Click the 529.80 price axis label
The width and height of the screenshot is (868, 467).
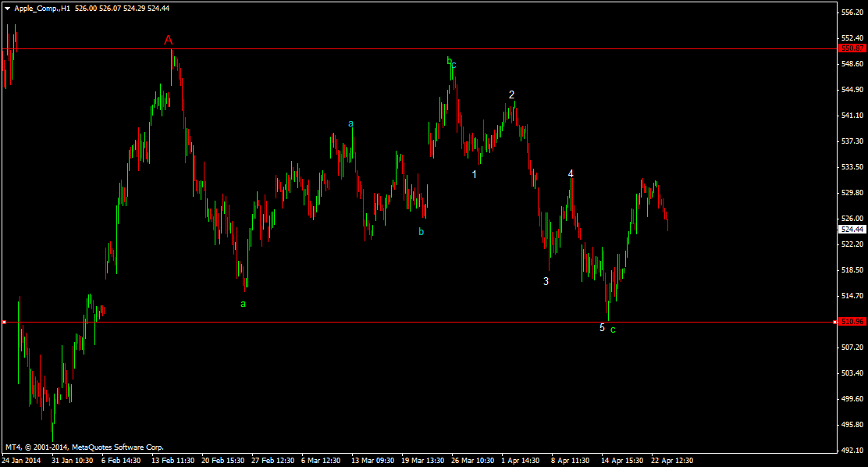852,193
